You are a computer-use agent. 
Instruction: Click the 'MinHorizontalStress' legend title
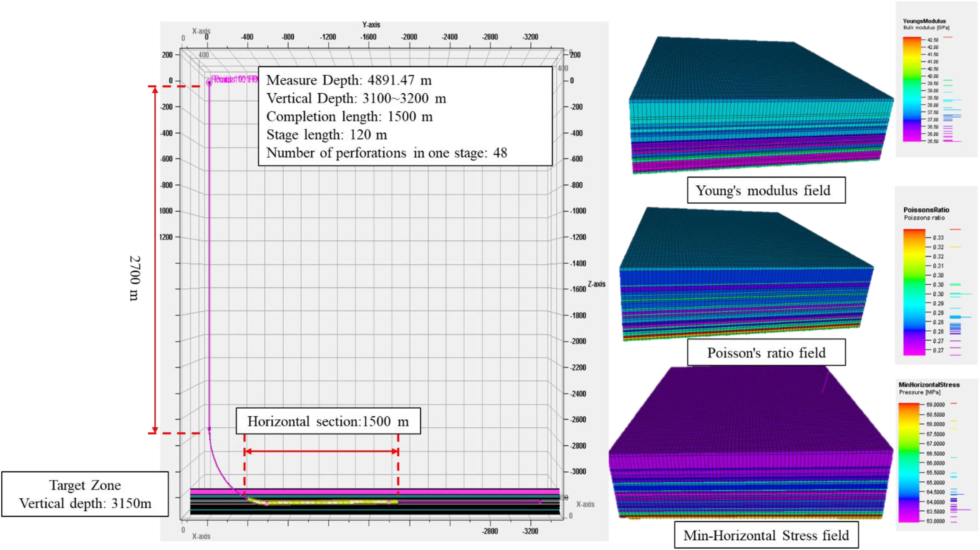(x=929, y=385)
